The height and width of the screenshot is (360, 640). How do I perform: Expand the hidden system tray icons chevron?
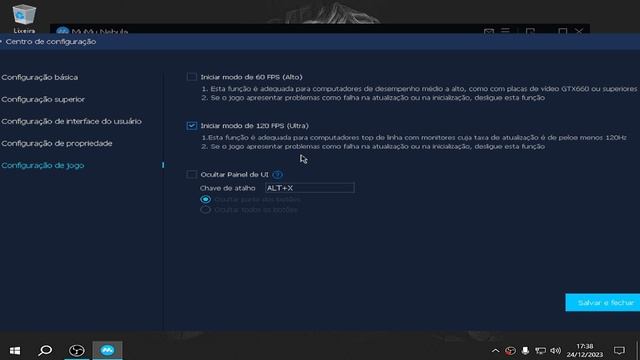495,351
